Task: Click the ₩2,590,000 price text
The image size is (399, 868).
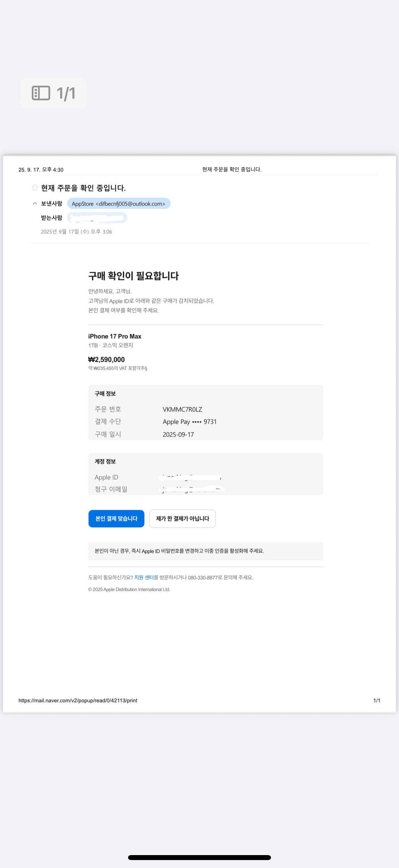Action: point(107,360)
